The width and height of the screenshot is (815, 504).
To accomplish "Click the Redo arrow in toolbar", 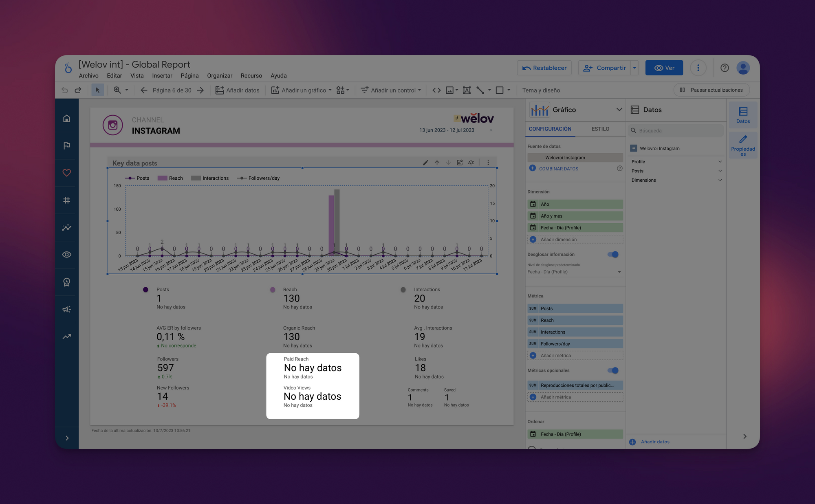I will (x=78, y=90).
